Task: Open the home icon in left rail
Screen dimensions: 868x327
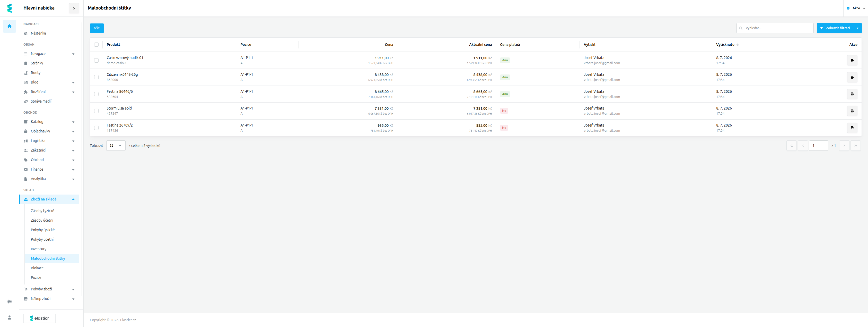Action: pyautogui.click(x=10, y=26)
